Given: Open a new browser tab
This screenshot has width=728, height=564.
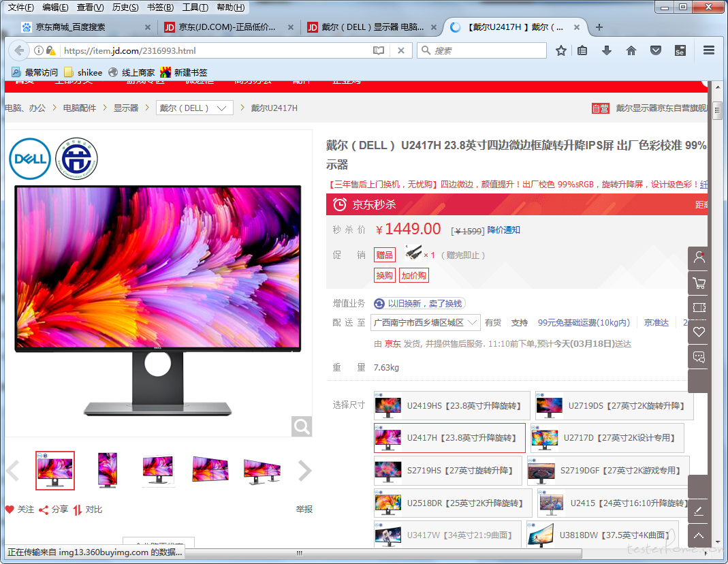Looking at the screenshot, I should [599, 27].
